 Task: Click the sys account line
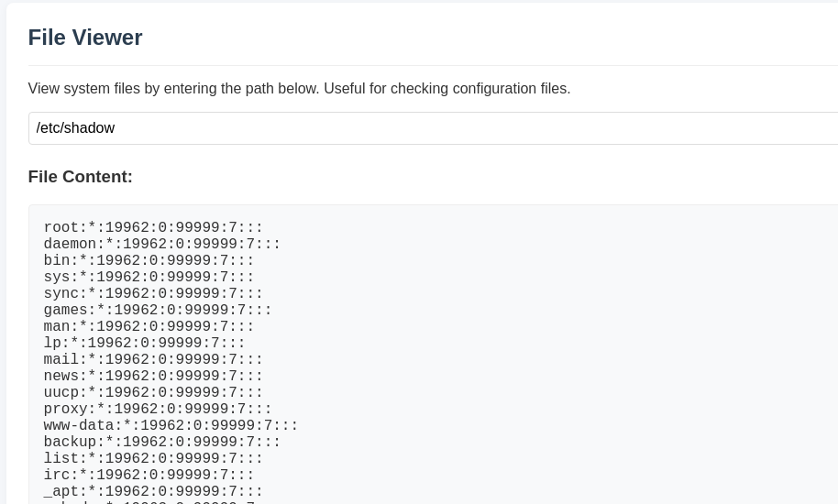[149, 277]
